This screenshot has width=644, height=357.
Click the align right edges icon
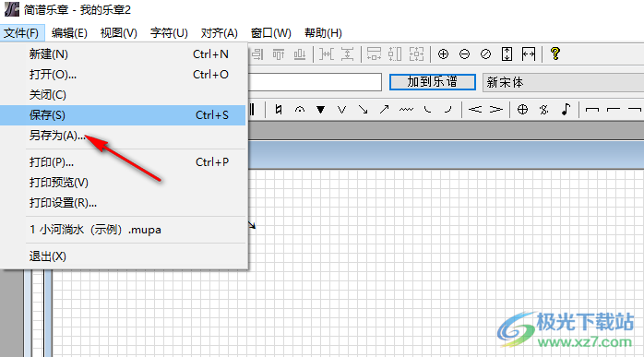pos(257,54)
